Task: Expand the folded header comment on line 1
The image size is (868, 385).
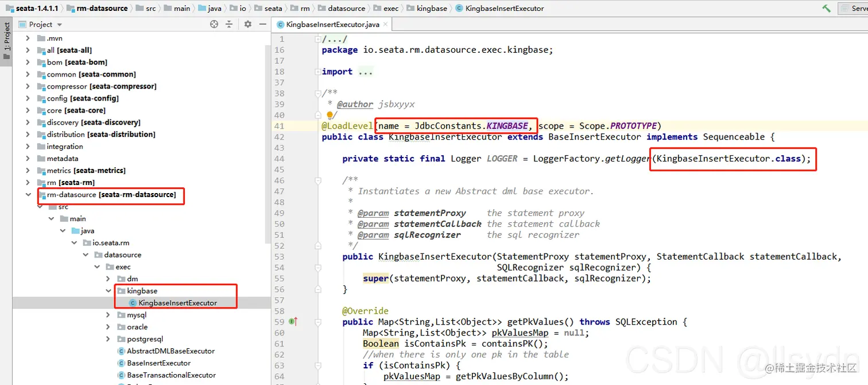Action: click(x=318, y=39)
